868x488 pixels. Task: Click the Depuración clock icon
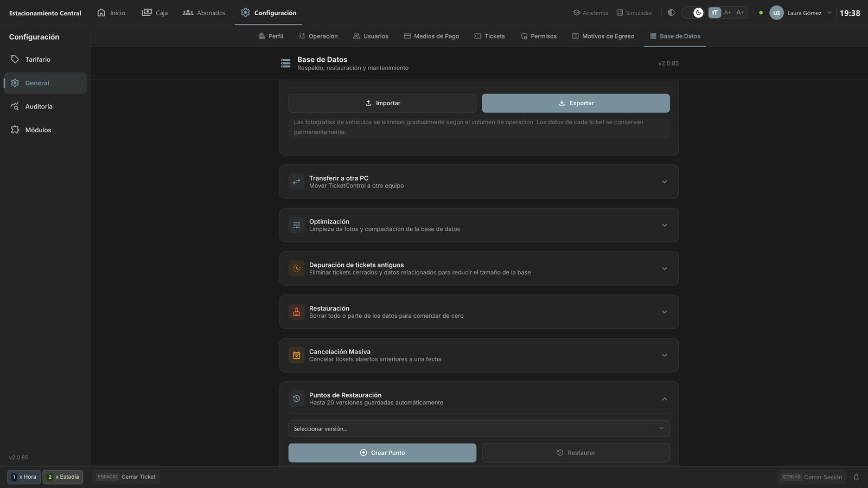[x=296, y=268]
